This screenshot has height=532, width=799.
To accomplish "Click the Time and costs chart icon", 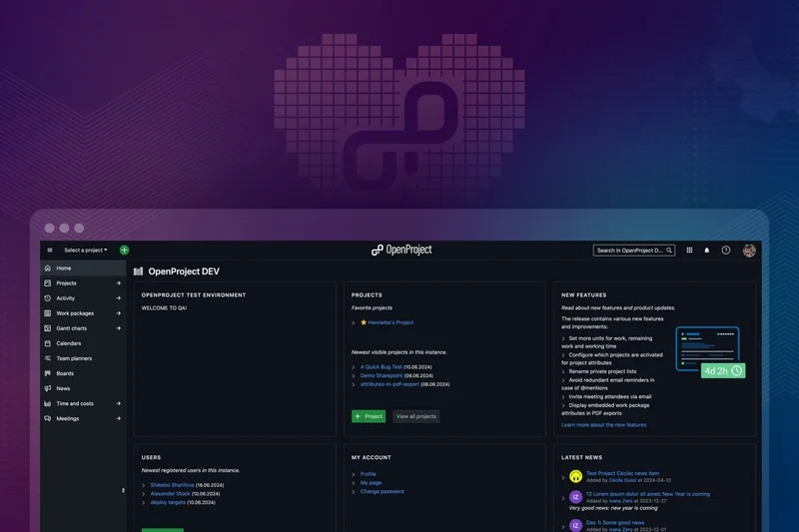I will [x=47, y=403].
